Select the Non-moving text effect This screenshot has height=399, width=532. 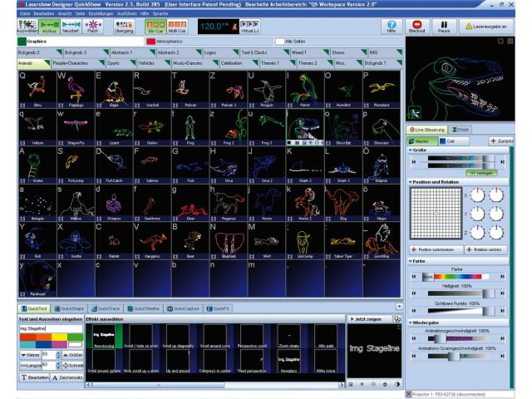pos(104,336)
